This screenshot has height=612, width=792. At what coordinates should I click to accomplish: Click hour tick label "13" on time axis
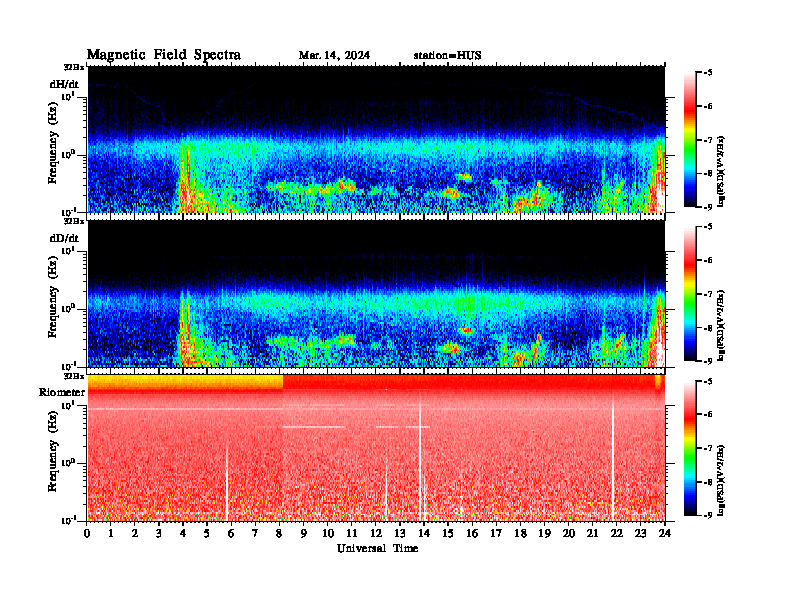tap(400, 533)
